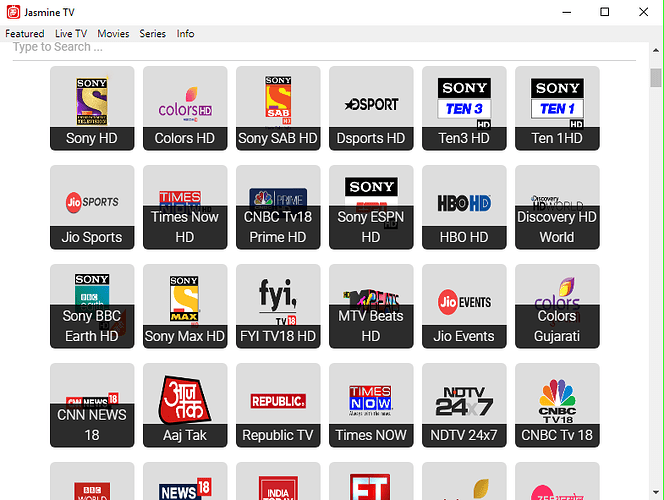Open Dsports HD channel
This screenshot has height=500, width=664.
coord(278,109)
